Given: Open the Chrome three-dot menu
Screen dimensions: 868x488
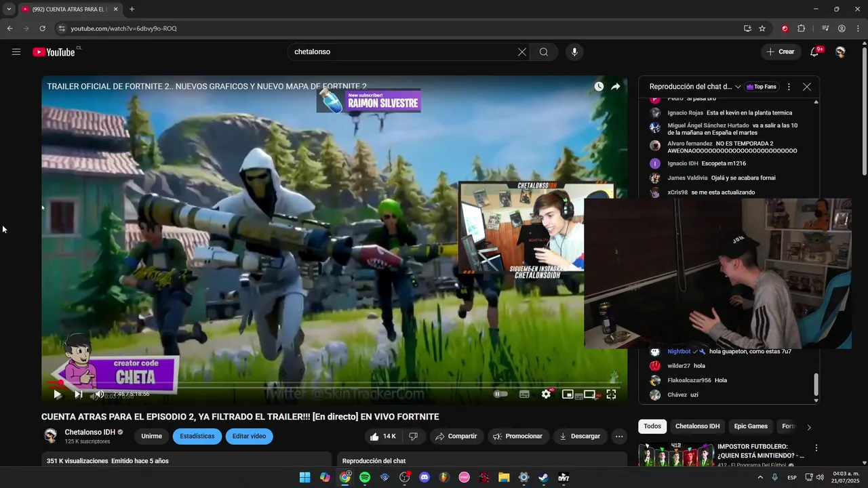Looking at the screenshot, I should click(x=858, y=28).
